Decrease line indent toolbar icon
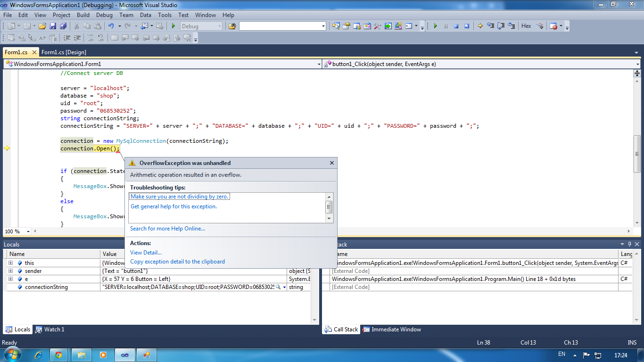The width and height of the screenshot is (644, 362). 67,38
